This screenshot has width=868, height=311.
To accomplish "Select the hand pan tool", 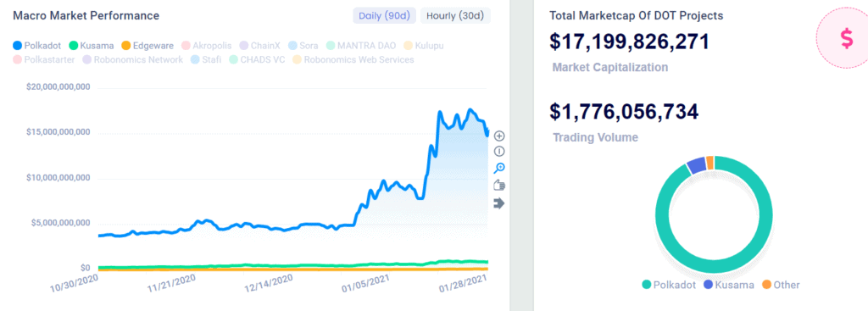I will click(x=498, y=186).
